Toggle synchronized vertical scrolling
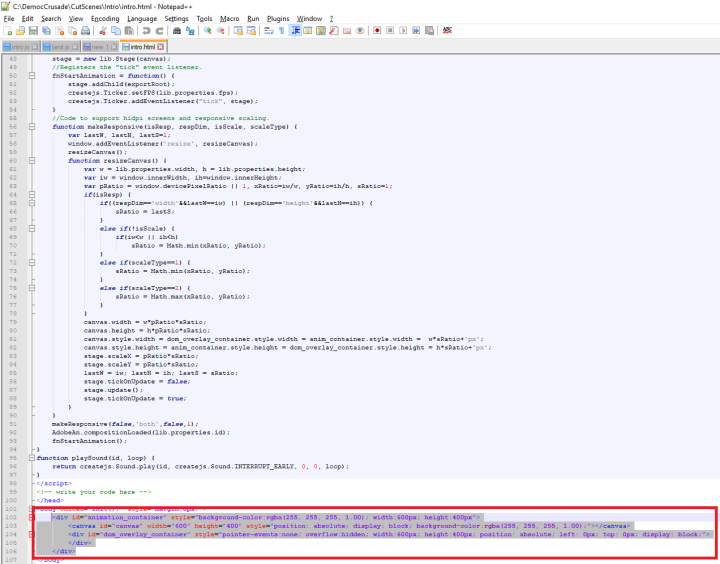Viewport: 720px width, 564px height. click(238, 31)
